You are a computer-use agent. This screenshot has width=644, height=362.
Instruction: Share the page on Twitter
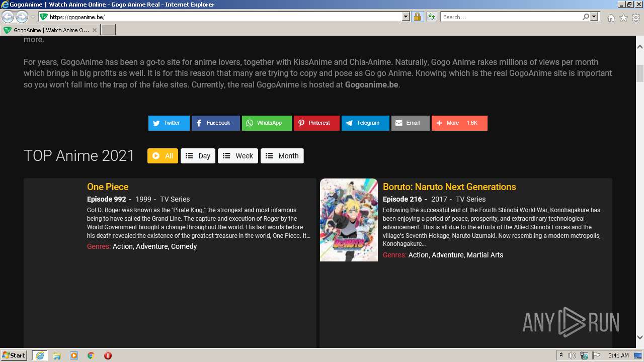pos(169,123)
